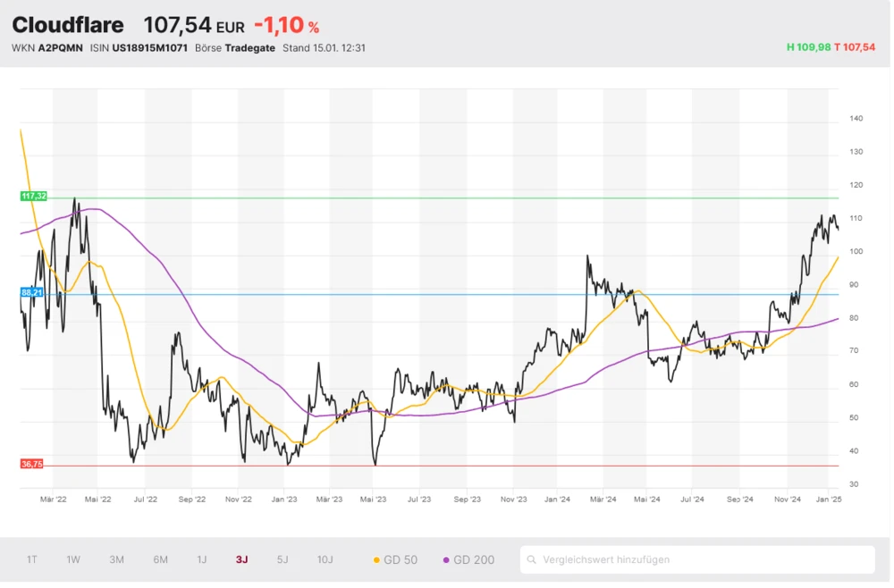Click the ISIN US18915M1071 value
894x588 pixels.
pos(149,48)
